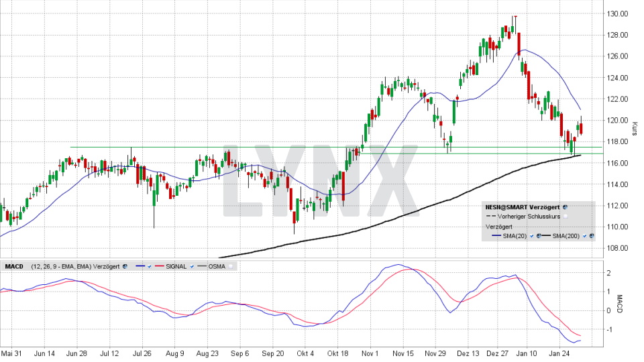The width and height of the screenshot is (644, 362).
Task: Uncheck SMA(20) visibility checkbox
Action: [x=532, y=236]
